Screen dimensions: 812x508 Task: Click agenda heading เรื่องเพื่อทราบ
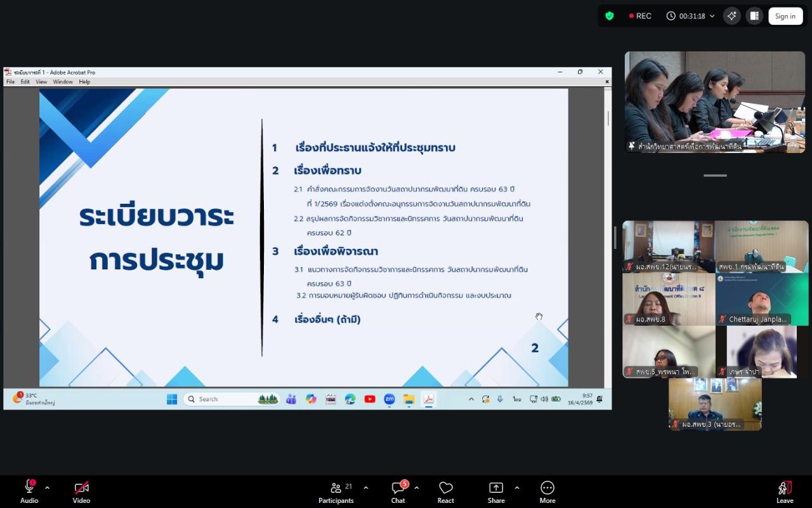tap(327, 171)
